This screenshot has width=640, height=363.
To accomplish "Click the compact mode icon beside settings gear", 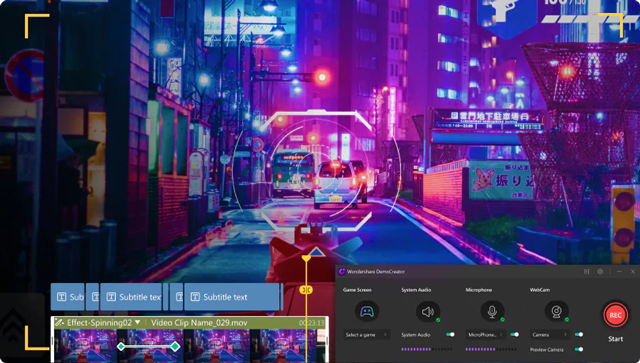I will click(587, 272).
